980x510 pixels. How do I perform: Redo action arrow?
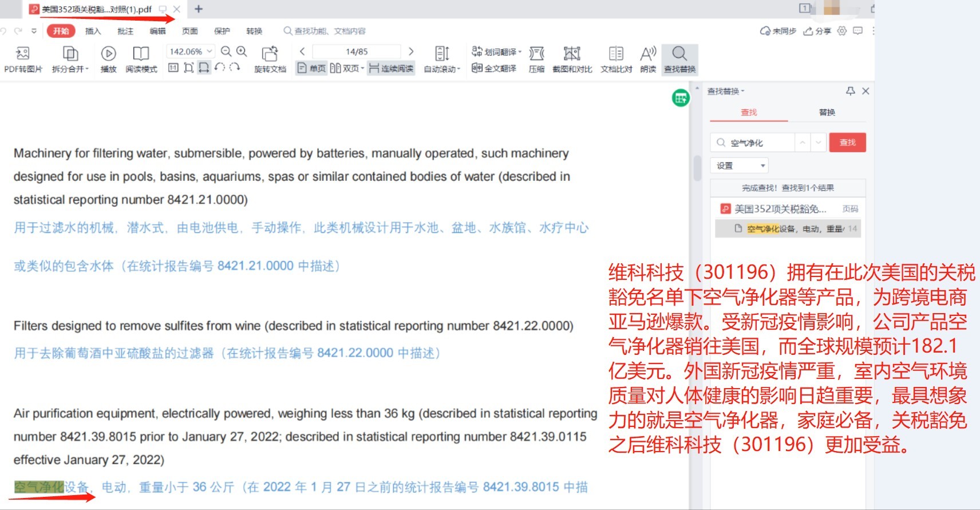click(19, 31)
